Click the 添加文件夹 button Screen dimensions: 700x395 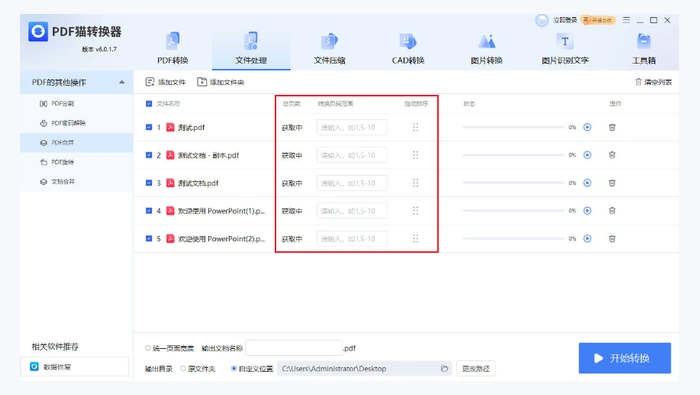click(x=221, y=82)
